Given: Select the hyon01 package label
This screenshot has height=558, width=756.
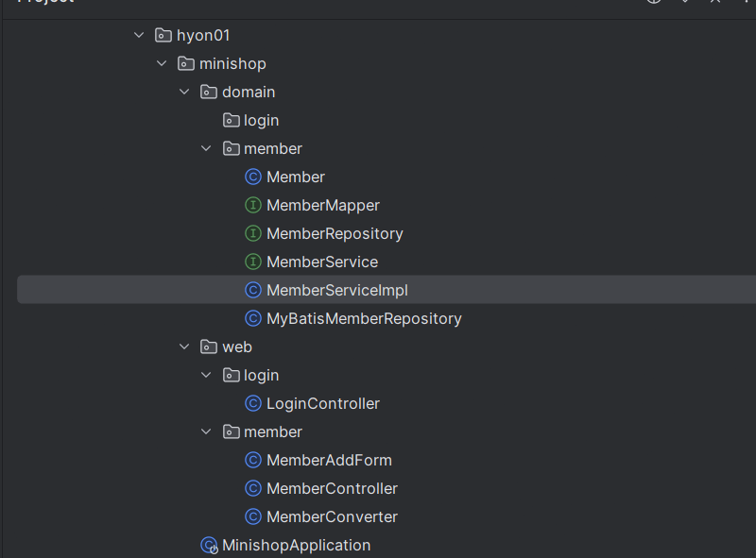Looking at the screenshot, I should coord(203,36).
